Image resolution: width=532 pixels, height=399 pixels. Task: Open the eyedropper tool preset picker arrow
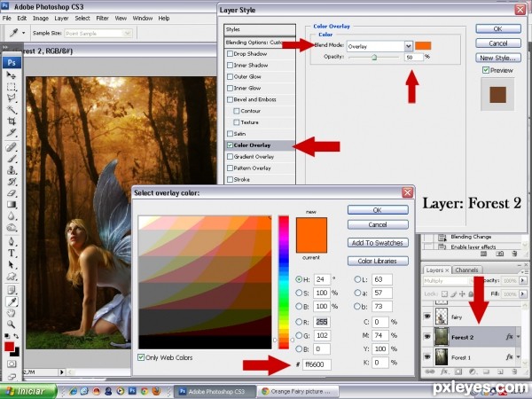[23, 33]
